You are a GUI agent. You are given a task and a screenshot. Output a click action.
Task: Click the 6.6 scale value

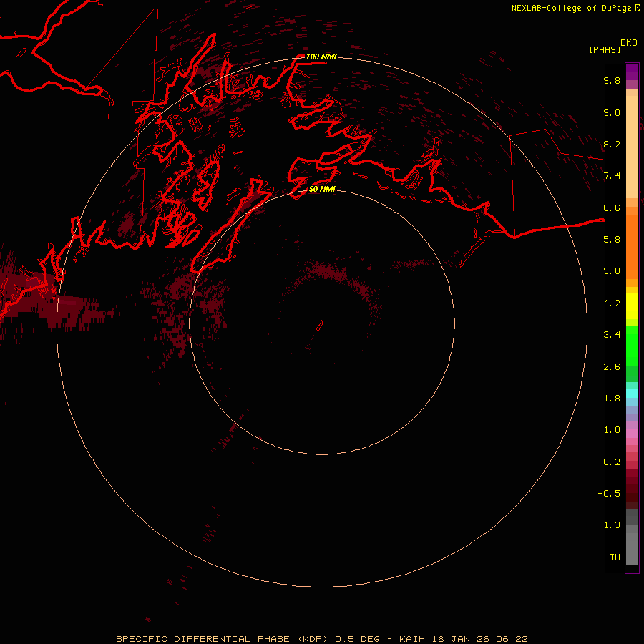[612, 208]
